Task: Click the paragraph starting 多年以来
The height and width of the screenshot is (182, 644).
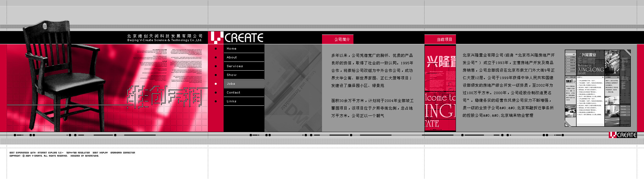Action: [372, 71]
